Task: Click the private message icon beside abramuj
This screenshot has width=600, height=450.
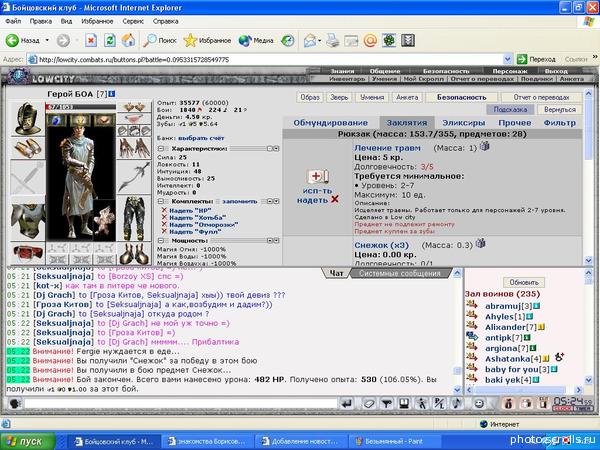Action: point(472,305)
